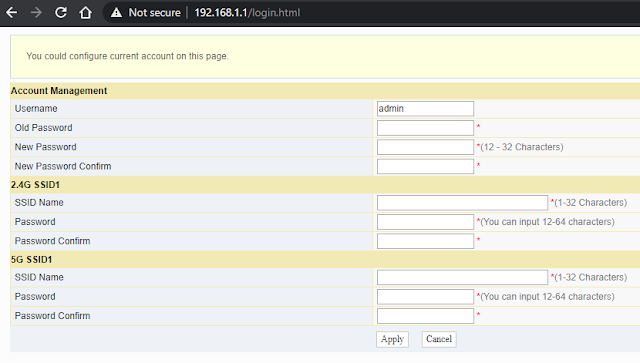The width and height of the screenshot is (640, 363).
Task: Click the 5G Password Confirm field
Action: [x=425, y=316]
